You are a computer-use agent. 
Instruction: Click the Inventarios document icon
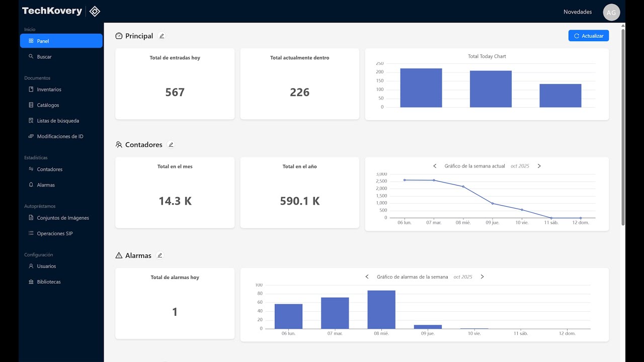[31, 89]
